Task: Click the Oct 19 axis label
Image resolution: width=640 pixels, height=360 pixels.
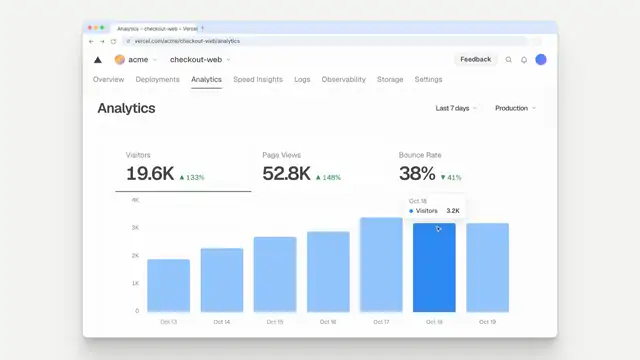Action: pos(487,322)
